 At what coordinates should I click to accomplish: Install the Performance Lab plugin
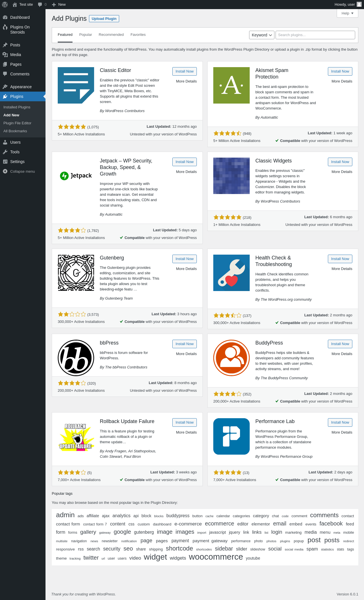coord(340,422)
